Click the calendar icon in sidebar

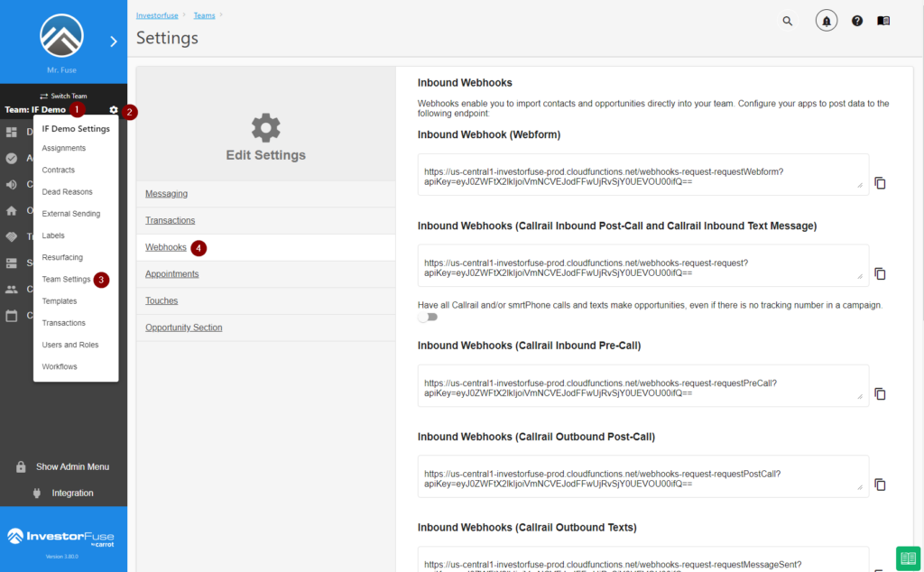click(x=11, y=315)
